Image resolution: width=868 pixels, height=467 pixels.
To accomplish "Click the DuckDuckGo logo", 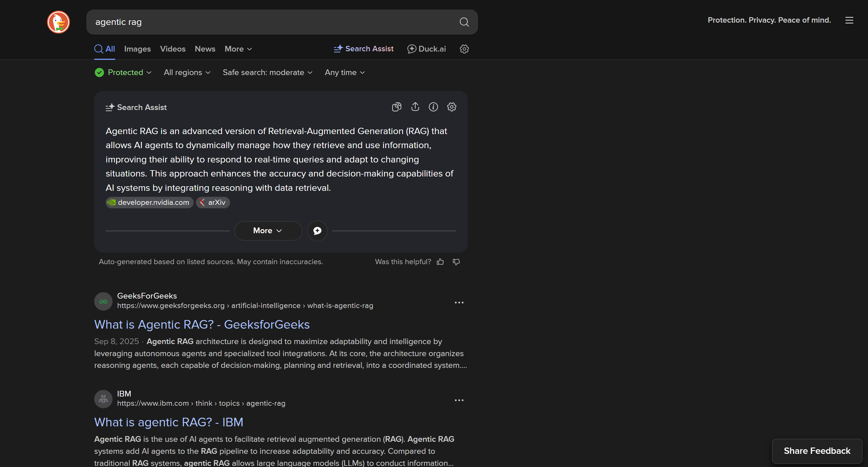I will coord(58,22).
